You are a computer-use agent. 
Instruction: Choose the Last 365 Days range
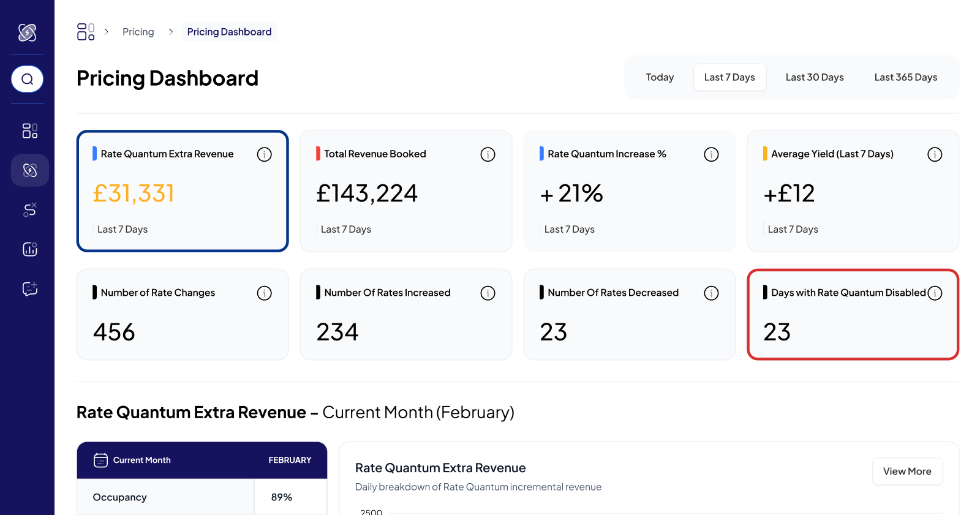click(905, 77)
